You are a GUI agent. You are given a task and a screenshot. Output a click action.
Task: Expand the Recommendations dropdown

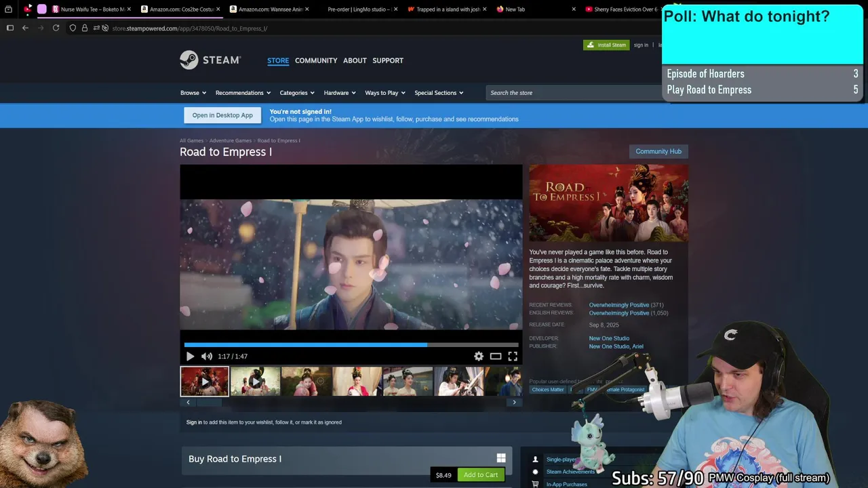243,93
